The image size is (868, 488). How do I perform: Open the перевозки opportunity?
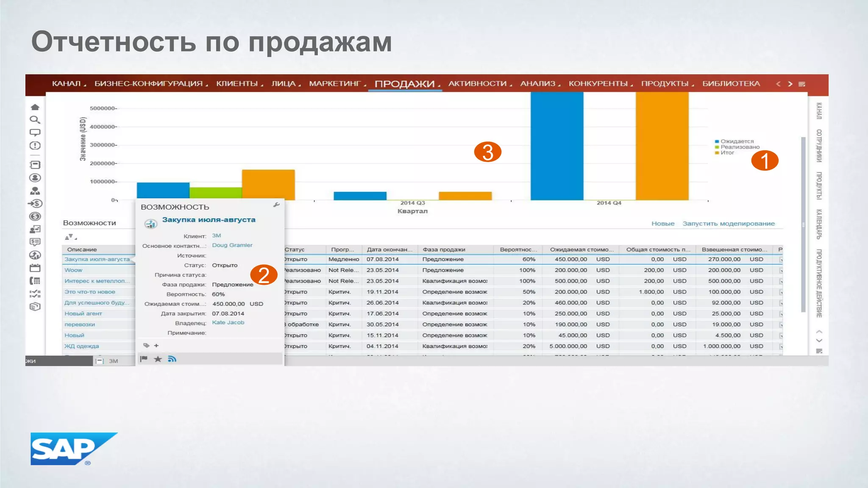(80, 324)
